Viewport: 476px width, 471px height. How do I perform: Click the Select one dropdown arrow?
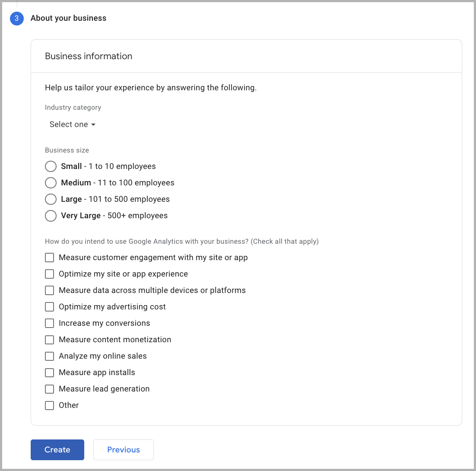click(93, 125)
